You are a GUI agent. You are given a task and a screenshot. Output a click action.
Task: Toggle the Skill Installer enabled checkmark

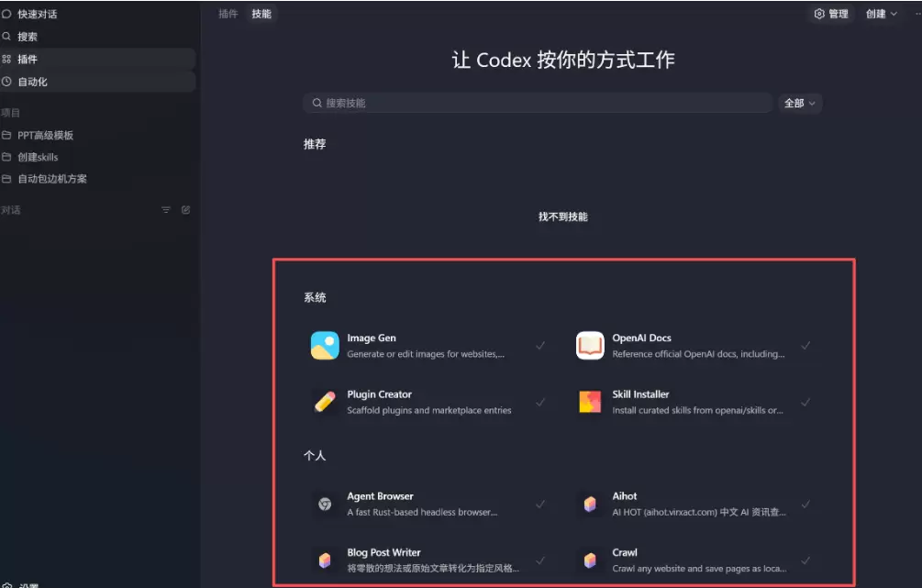point(805,402)
